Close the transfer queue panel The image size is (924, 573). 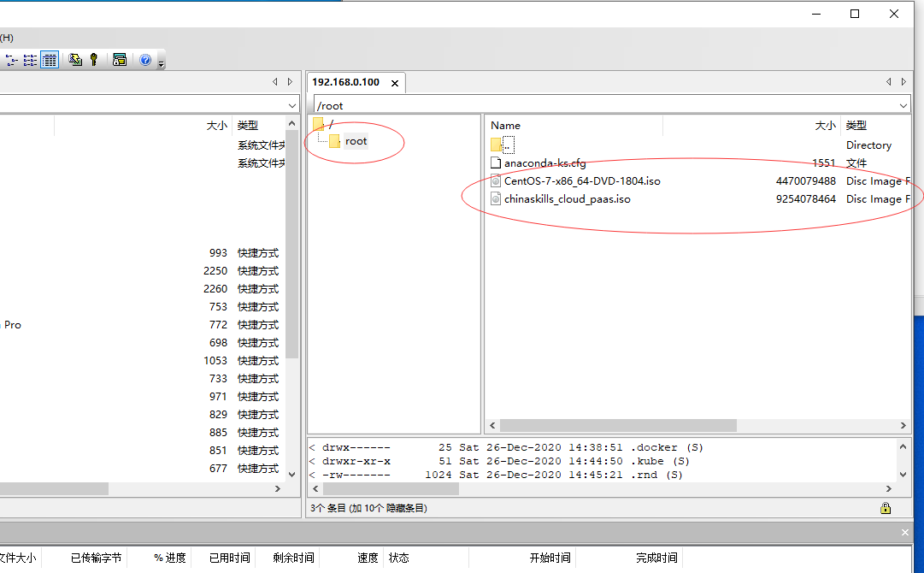(x=905, y=532)
